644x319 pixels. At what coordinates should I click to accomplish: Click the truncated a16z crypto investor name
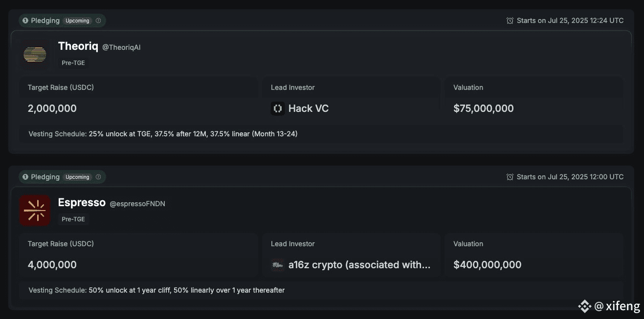[x=359, y=265]
